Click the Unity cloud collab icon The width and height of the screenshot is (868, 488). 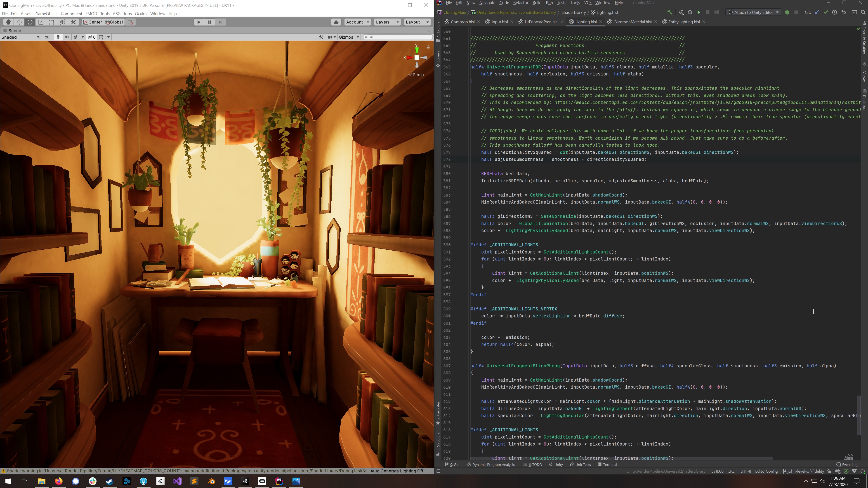(336, 22)
